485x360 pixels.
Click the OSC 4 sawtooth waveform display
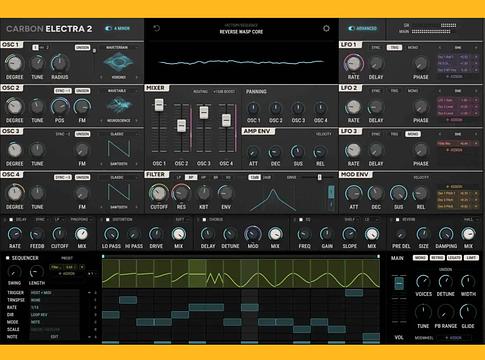119,192
